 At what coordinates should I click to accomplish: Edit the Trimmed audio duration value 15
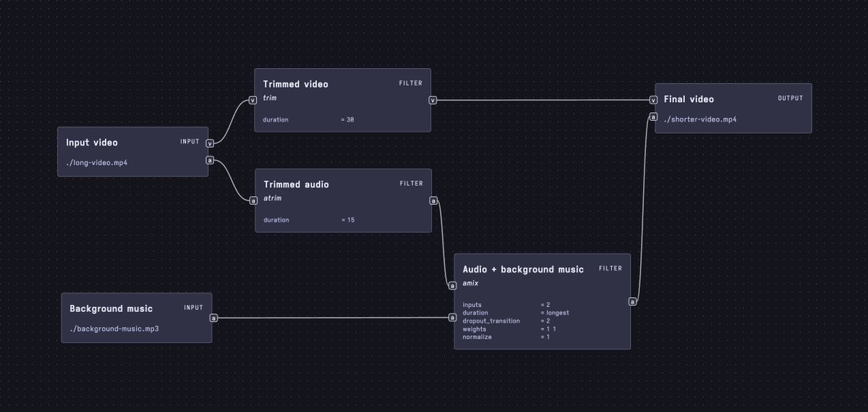(x=349, y=220)
